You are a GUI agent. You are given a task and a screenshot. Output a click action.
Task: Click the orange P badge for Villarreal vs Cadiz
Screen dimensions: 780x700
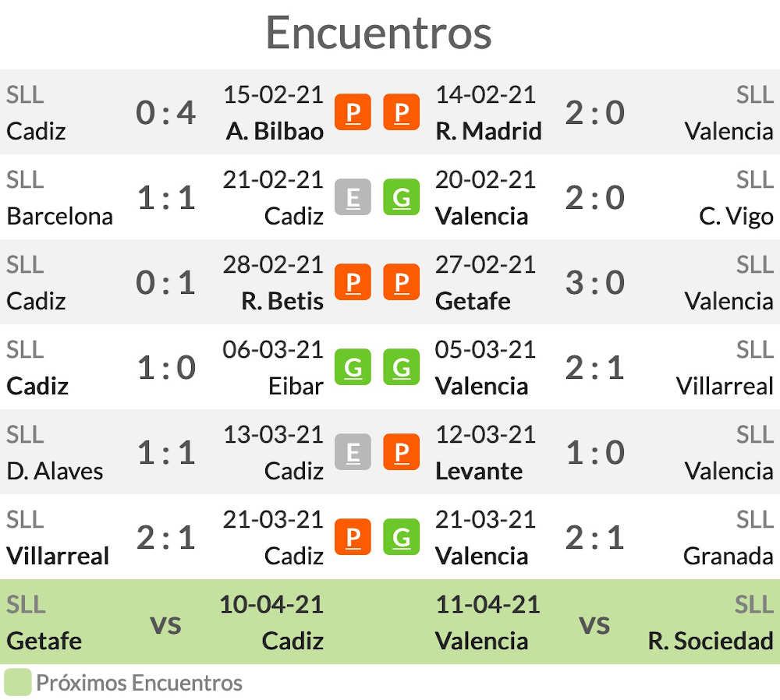pos(353,537)
